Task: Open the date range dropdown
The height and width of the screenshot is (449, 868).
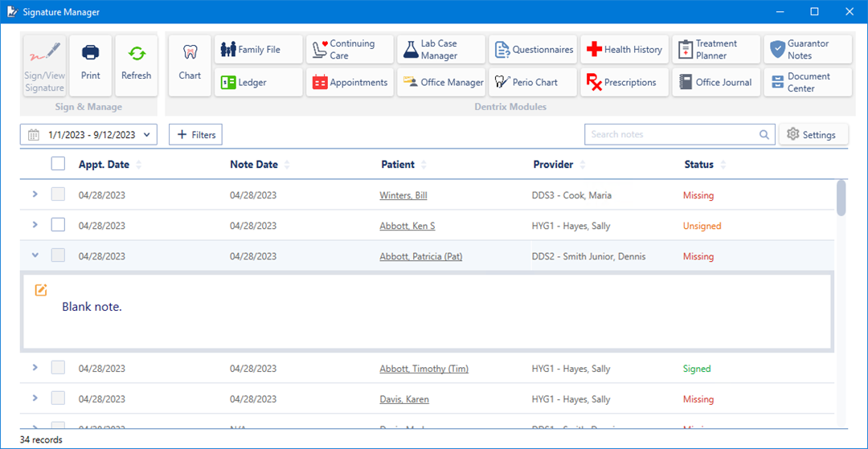Action: click(88, 135)
